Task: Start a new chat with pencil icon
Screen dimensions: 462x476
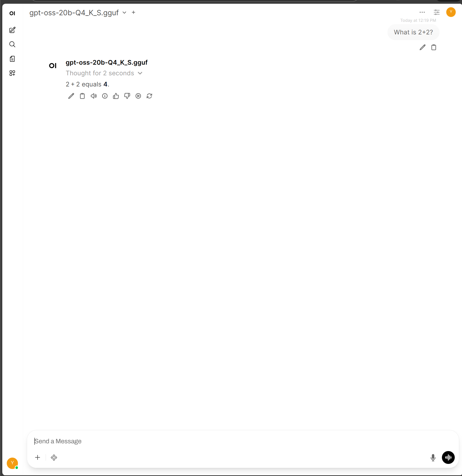Action: coord(12,30)
